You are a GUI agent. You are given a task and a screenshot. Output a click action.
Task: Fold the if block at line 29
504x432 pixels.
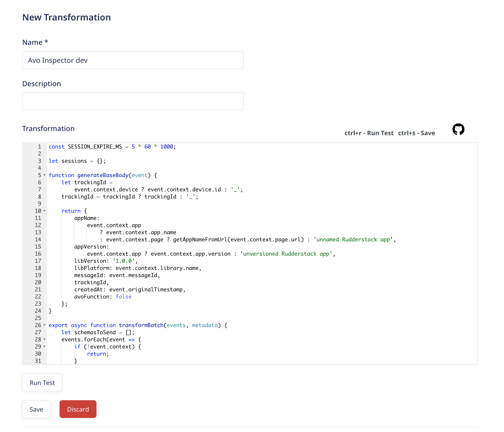45,347
